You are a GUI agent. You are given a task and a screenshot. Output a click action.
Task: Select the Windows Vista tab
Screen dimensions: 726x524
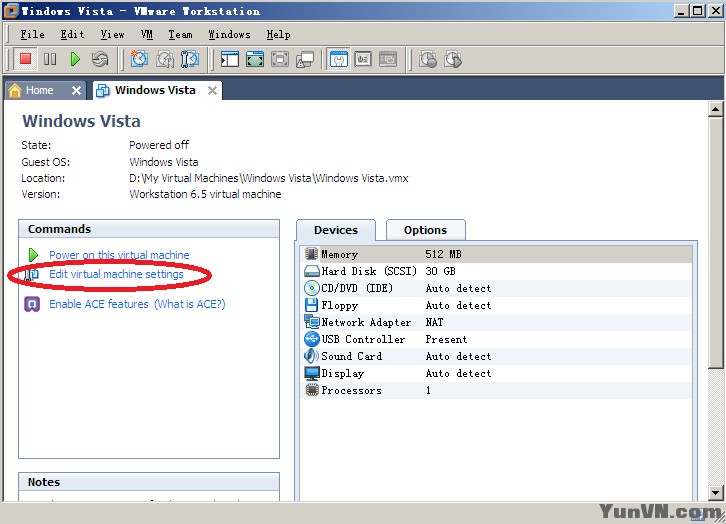pos(155,90)
